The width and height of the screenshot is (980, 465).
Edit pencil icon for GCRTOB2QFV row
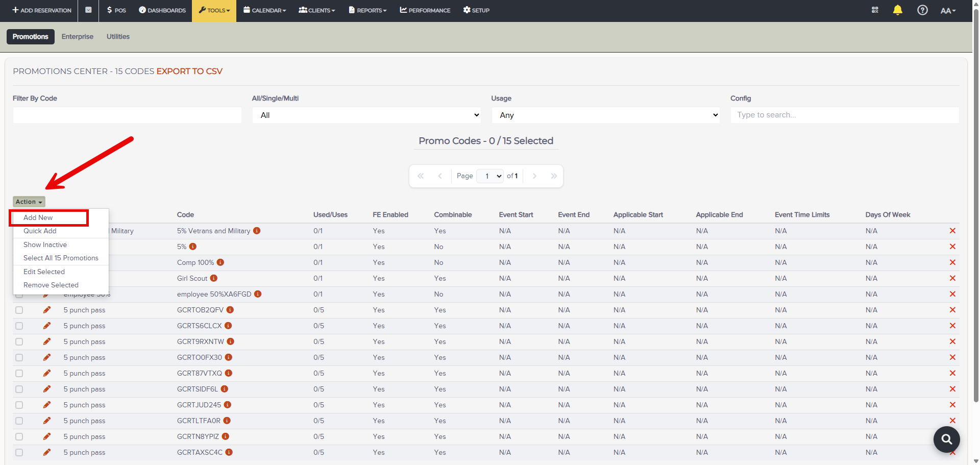[x=47, y=310]
